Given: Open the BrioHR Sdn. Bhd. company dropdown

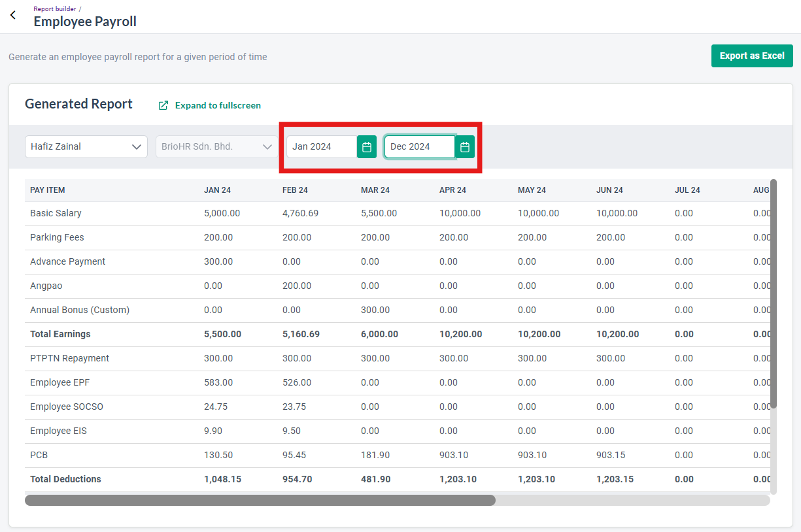Looking at the screenshot, I should click(x=216, y=146).
